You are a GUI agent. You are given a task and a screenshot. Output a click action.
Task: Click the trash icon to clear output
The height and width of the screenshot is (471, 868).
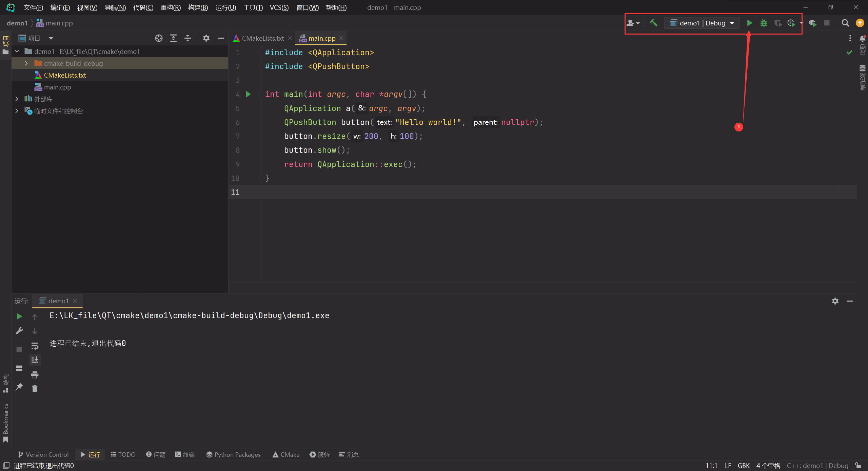tap(35, 388)
